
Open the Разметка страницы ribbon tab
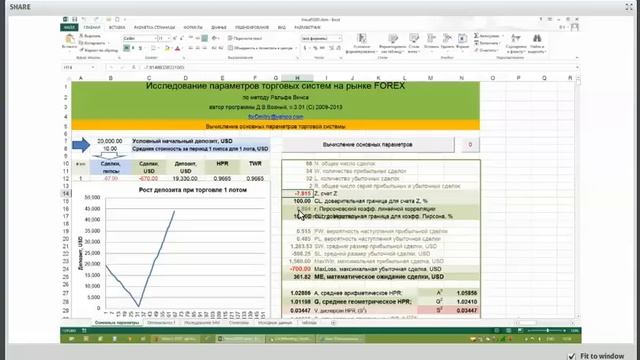[x=154, y=27]
